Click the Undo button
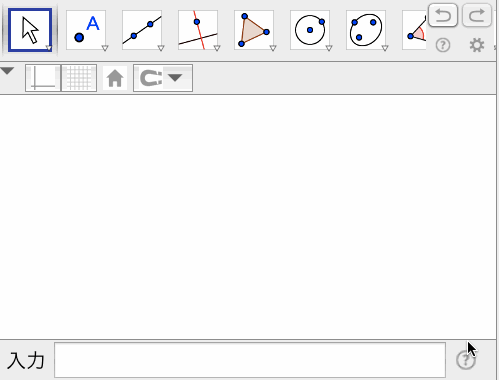Screen dimensions: 499x380 point(443,15)
